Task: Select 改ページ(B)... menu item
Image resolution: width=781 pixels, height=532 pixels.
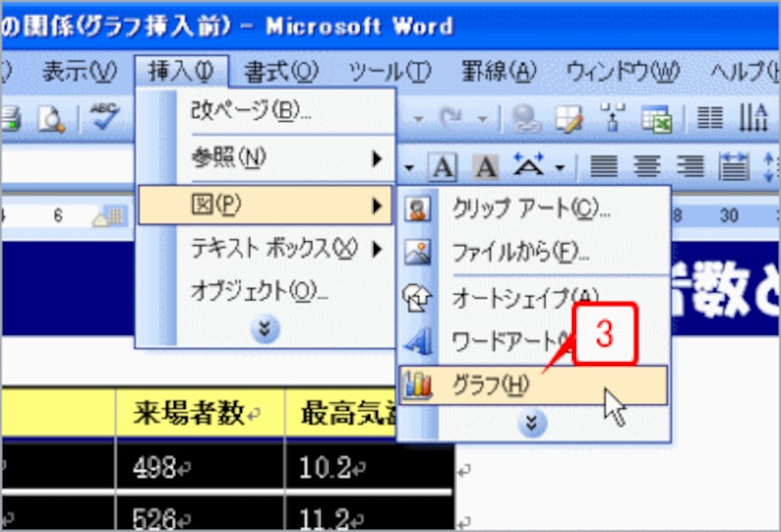Action: pyautogui.click(x=266, y=110)
